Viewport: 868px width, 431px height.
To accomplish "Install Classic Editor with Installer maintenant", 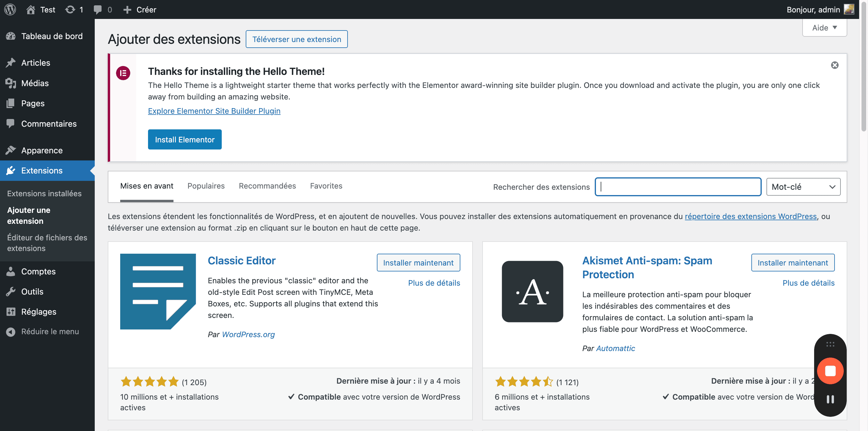I will click(x=418, y=263).
